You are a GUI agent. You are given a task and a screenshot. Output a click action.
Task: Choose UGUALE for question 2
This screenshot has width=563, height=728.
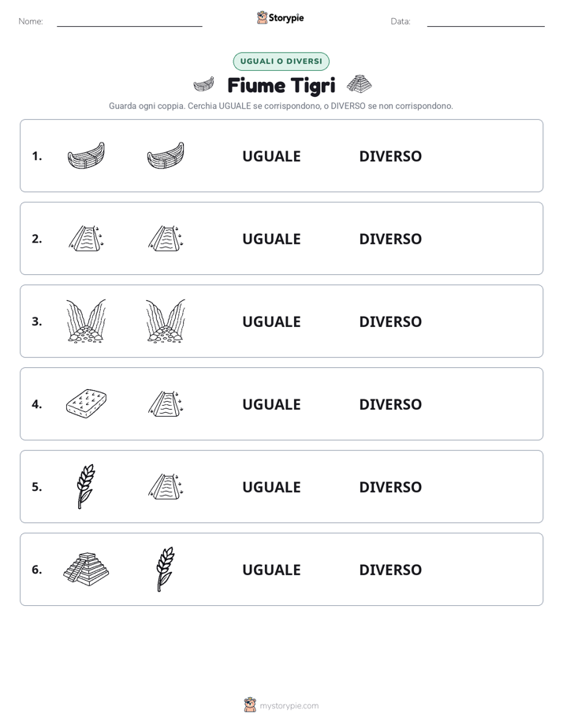[271, 239]
